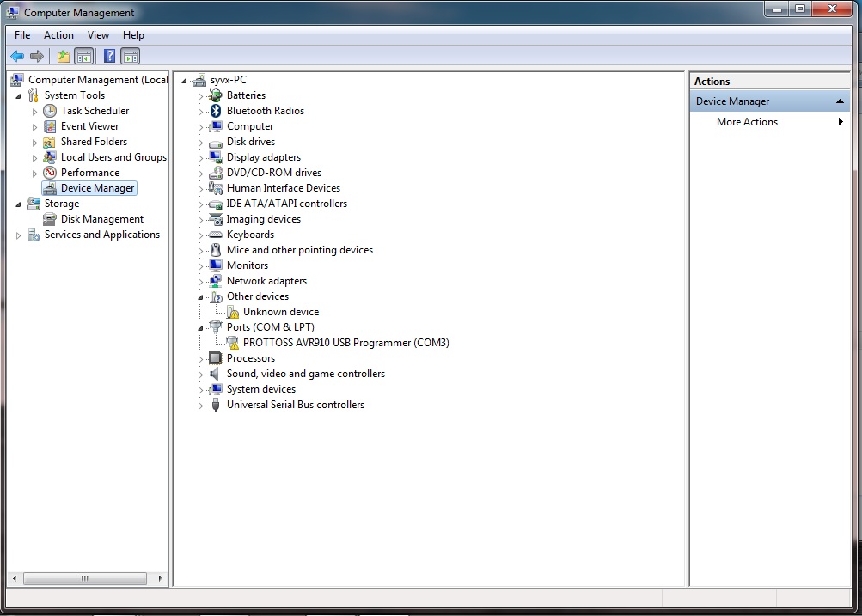Click Show/Hide Action Pane toolbar icon
The height and width of the screenshot is (616, 862).
[x=131, y=56]
